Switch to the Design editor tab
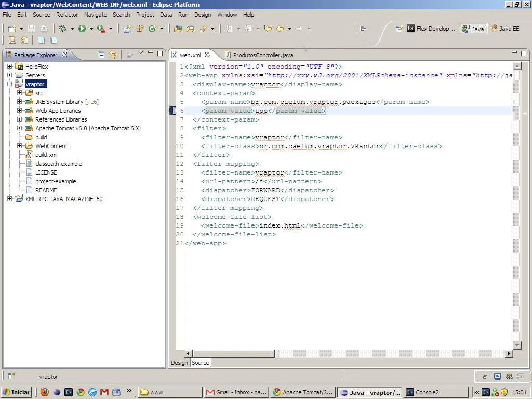 pos(179,363)
